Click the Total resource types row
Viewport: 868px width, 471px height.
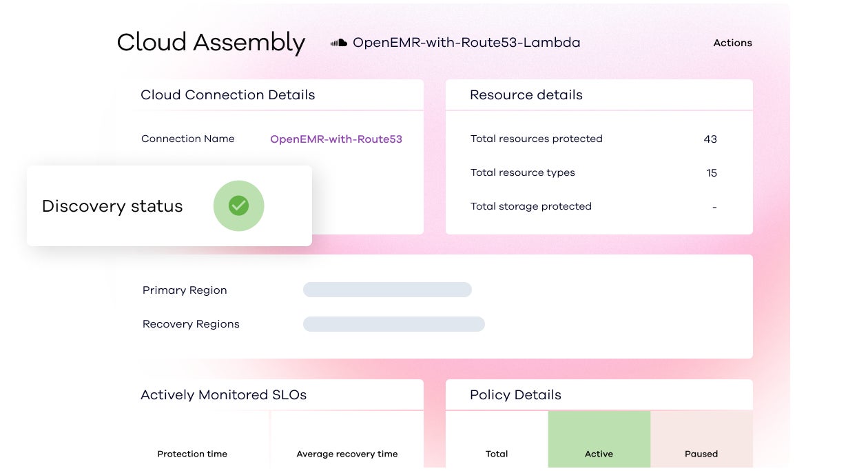pos(594,172)
